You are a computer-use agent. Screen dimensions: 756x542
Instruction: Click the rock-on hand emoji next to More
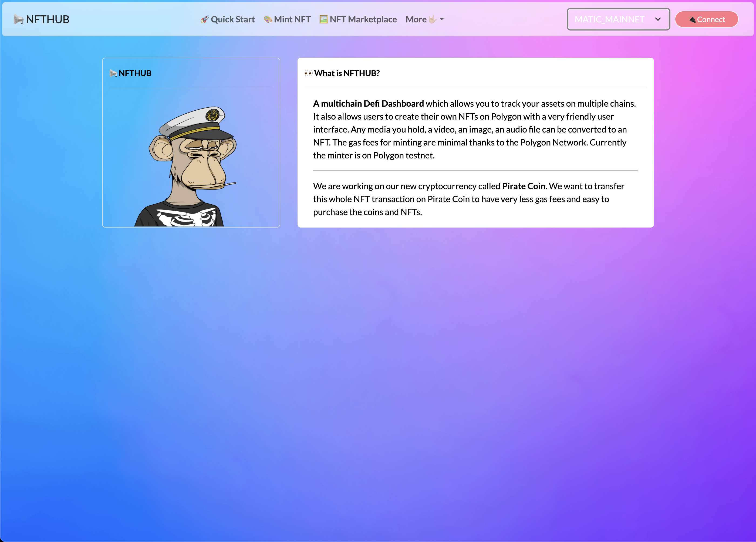click(432, 19)
